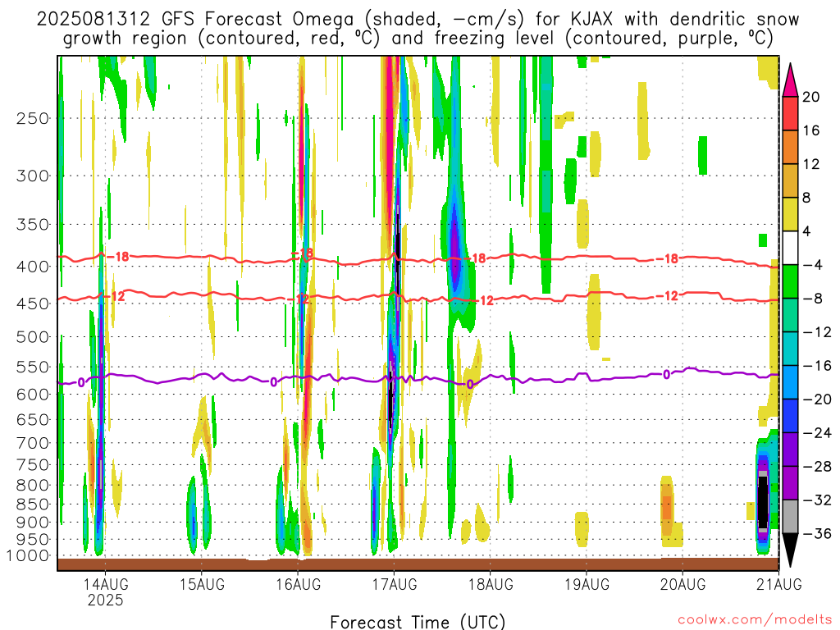The image size is (840, 630).
Task: Click the 950 pressure level label
Action: click(33, 540)
